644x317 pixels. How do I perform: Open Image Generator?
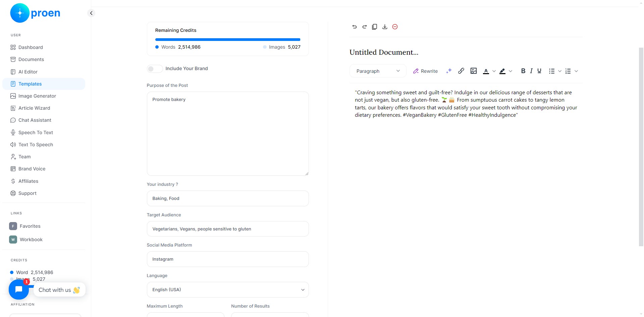coord(44,96)
